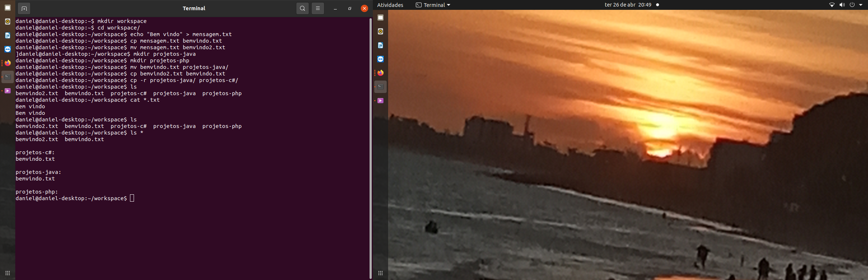The width and height of the screenshot is (868, 280).
Task: Open Files in the dock beside the terminal
Action: [8, 8]
